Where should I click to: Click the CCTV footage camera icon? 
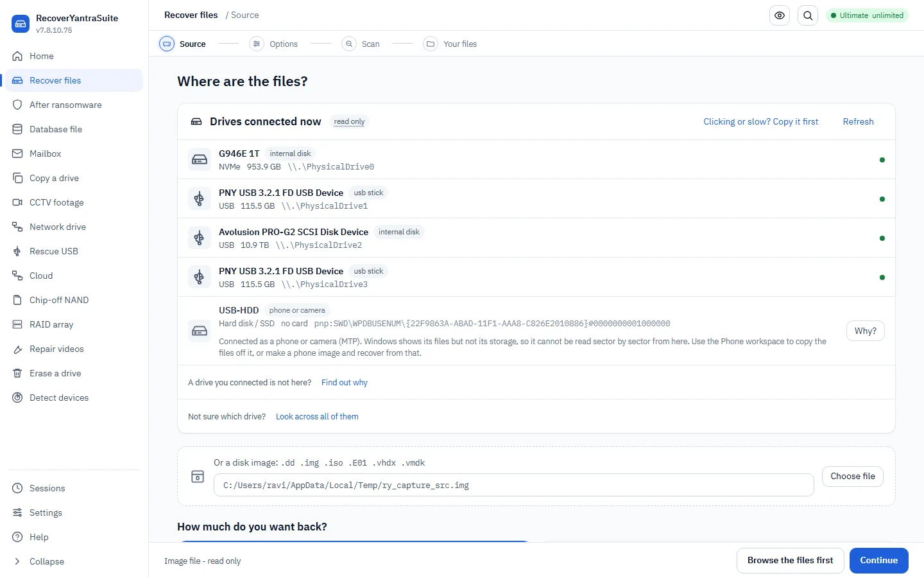(17, 202)
